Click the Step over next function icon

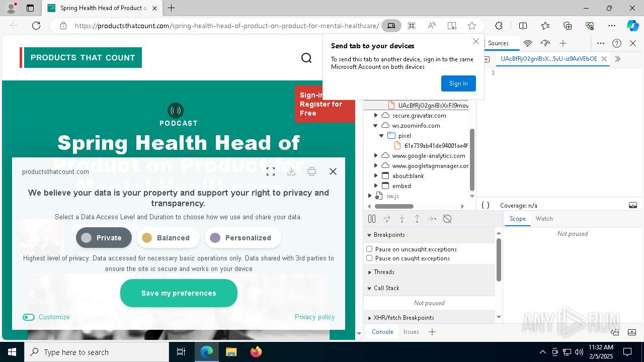pos(387,219)
